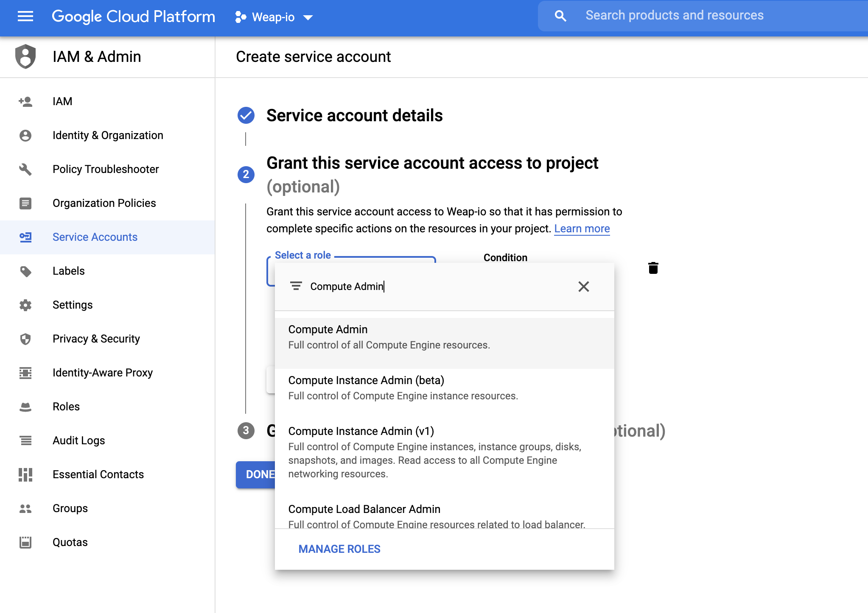
Task: Open Identity & Organization page
Action: point(107,135)
